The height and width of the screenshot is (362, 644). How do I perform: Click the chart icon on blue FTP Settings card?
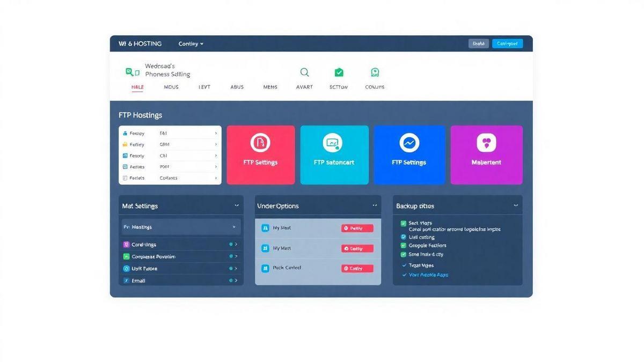[x=409, y=143]
